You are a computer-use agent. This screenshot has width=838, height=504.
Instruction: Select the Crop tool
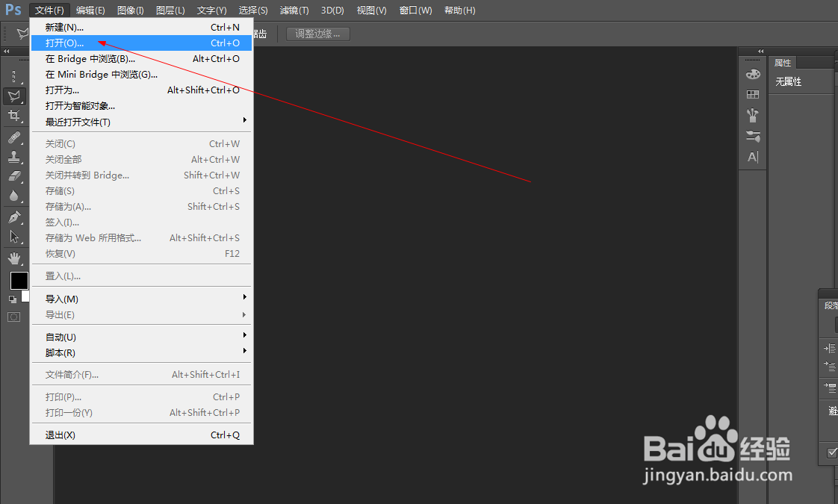click(14, 116)
